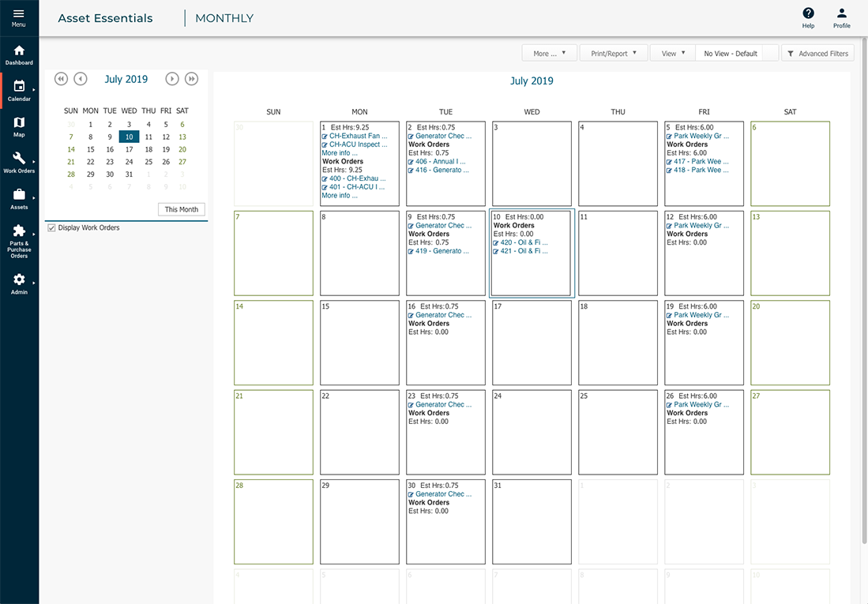Select the Calendar sidebar icon
Image resolution: width=868 pixels, height=604 pixels.
point(19,86)
